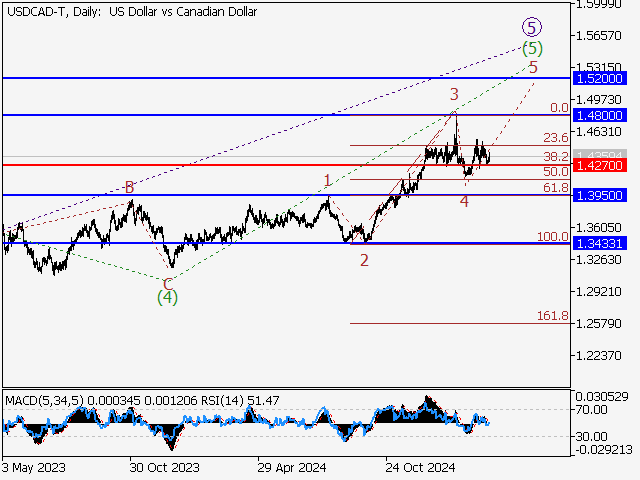This screenshot has width=640, height=480.
Task: Click the 61.8 Fibonacci retracement label
Action: point(555,188)
